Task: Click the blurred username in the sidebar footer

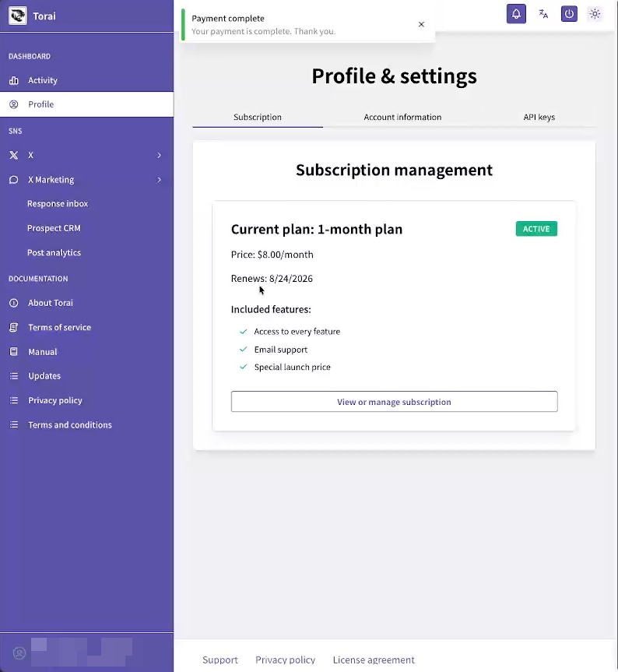Action: point(82,653)
